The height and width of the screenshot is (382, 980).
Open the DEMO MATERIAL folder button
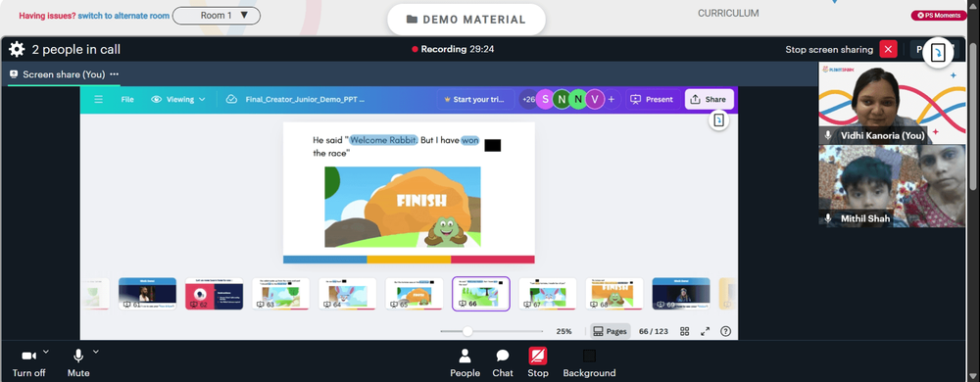(x=466, y=20)
